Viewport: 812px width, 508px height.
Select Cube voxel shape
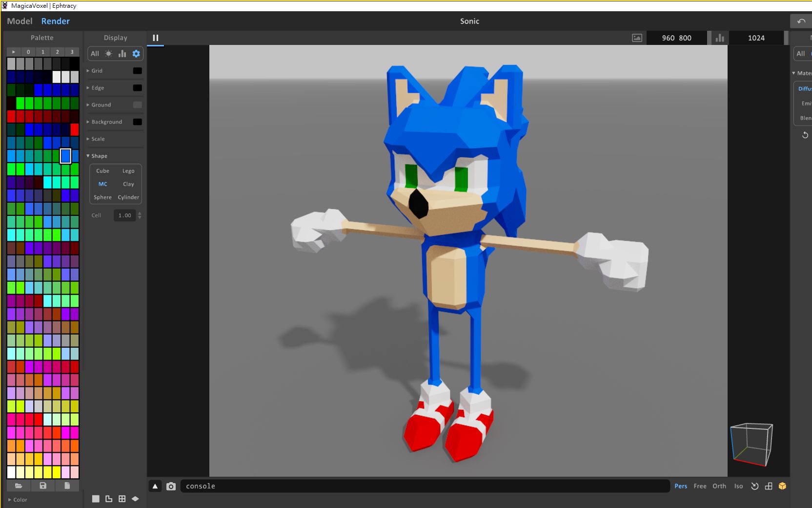[x=102, y=171]
